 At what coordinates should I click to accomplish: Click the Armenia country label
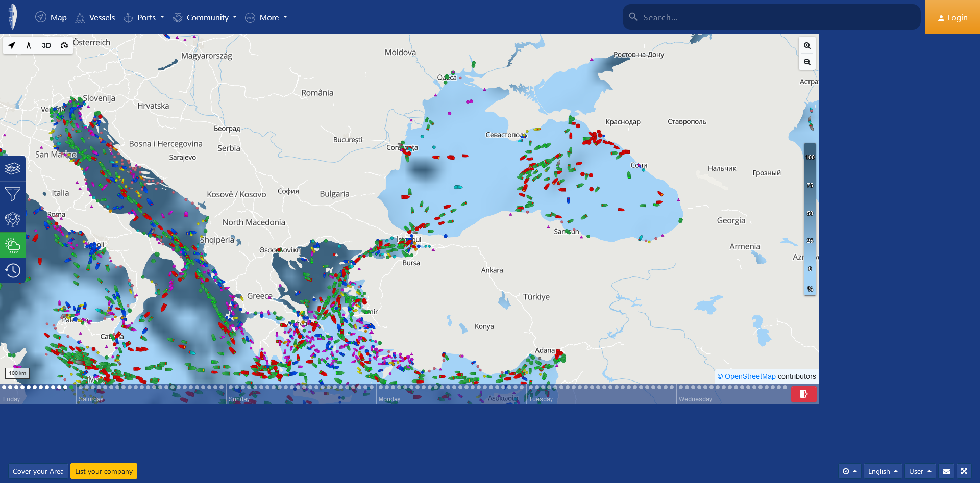(x=745, y=246)
